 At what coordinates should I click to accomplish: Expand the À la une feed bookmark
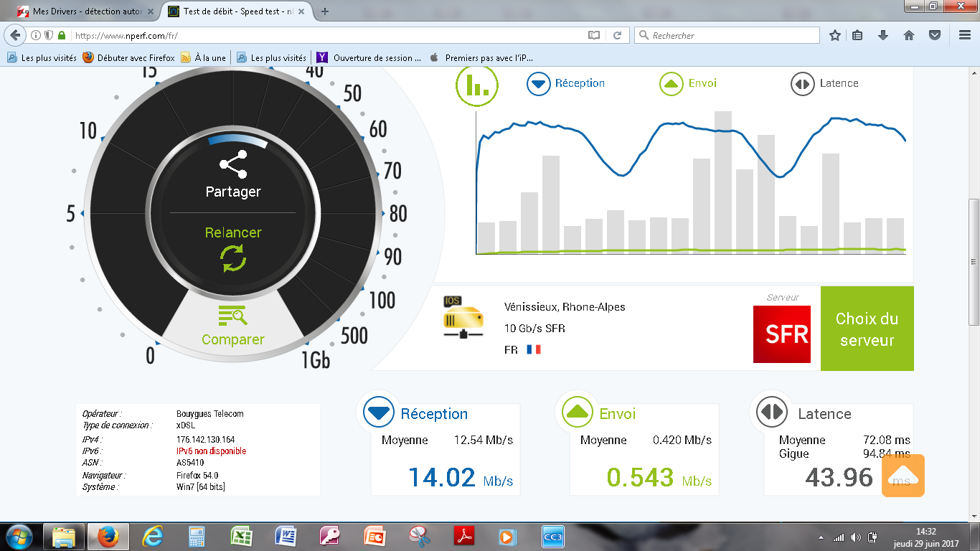[203, 58]
